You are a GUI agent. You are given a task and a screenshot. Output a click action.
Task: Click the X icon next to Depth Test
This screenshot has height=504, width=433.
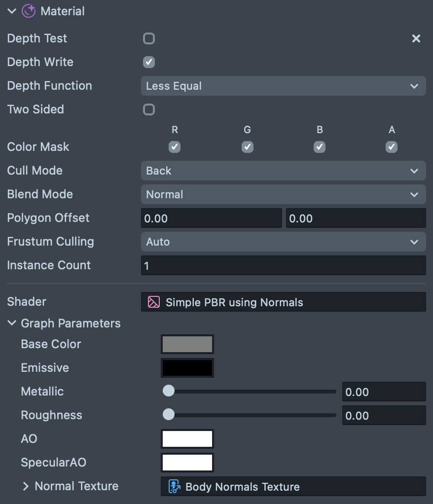pos(416,38)
